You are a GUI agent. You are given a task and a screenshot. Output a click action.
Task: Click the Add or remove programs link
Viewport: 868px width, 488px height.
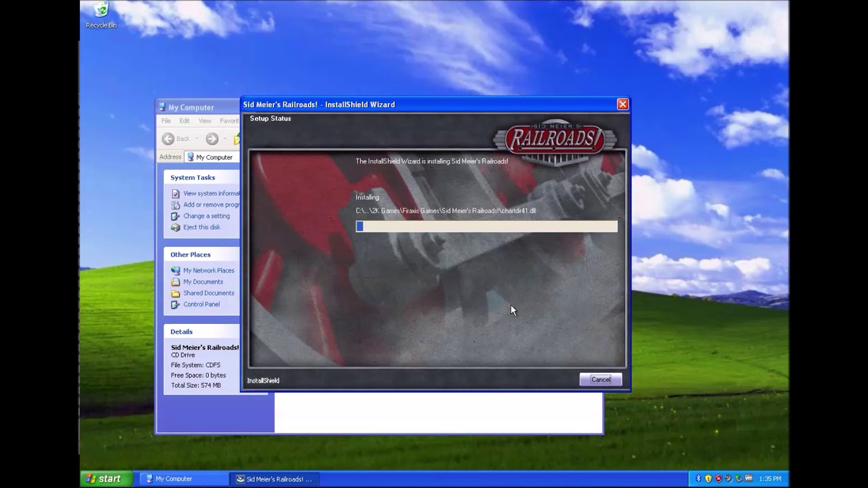tap(212, 205)
